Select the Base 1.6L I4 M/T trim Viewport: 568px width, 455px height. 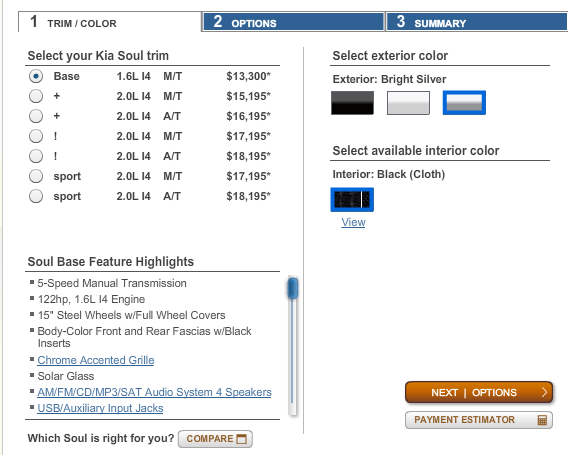coord(36,76)
